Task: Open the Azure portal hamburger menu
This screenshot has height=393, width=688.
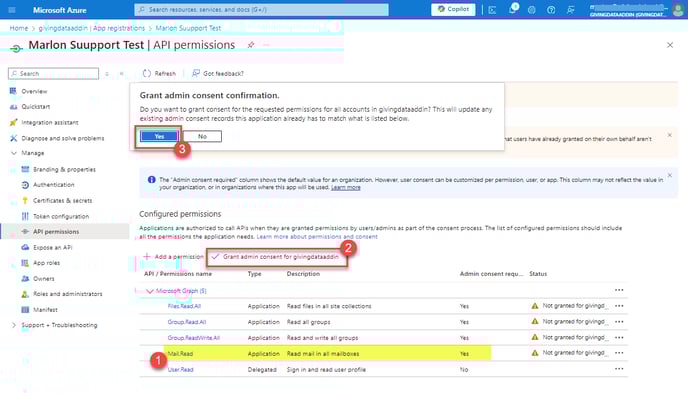Action: pyautogui.click(x=12, y=10)
